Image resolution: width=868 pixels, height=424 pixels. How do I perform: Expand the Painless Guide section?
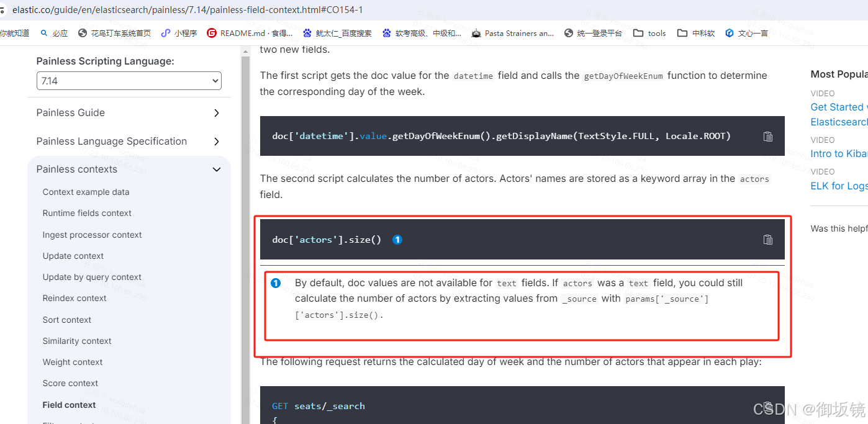129,113
